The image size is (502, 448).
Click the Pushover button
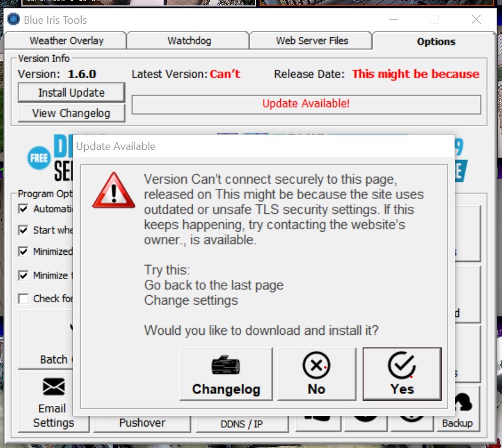142,423
